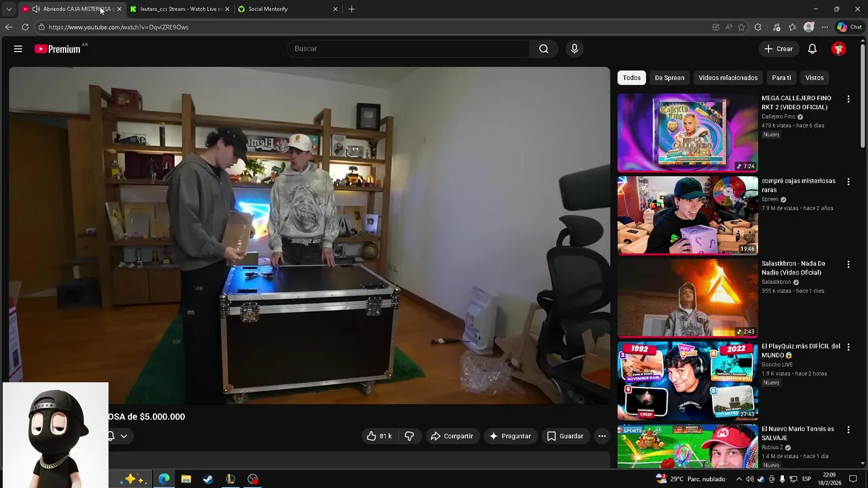Close the lautaro_ccs Stream tab
Screen dimensions: 868x488
click(227, 9)
